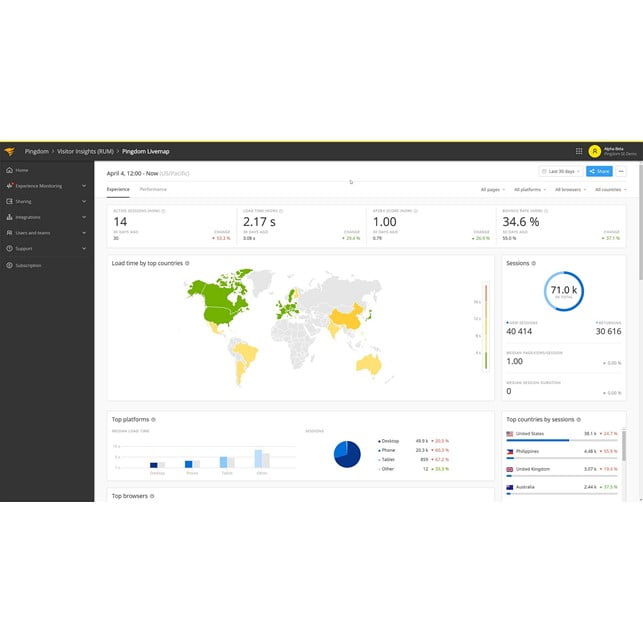Click the Alpha Beta user avatar

(x=594, y=151)
